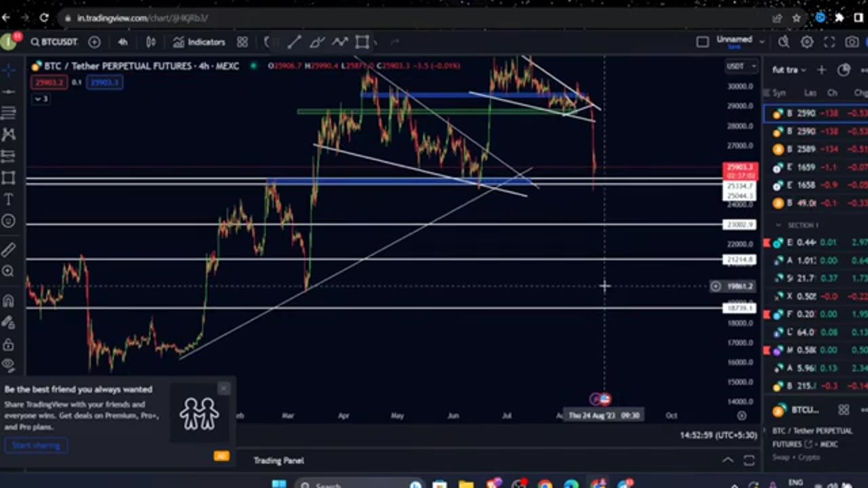This screenshot has height=488, width=868.
Task: Click the blue buy price 25903.3 button
Action: [x=104, y=82]
